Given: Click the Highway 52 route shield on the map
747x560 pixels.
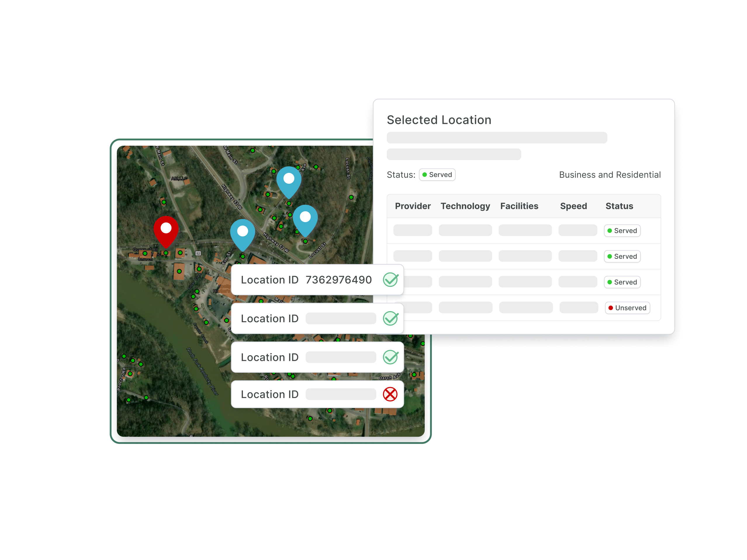Looking at the screenshot, I should (x=198, y=253).
